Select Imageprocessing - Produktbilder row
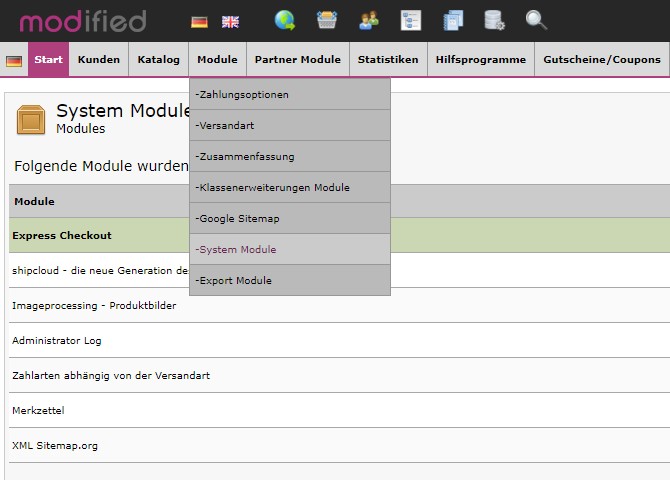 coord(339,305)
